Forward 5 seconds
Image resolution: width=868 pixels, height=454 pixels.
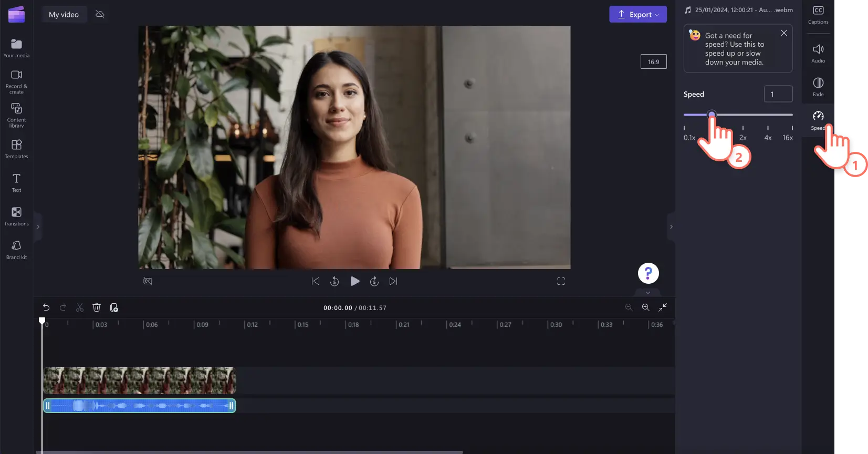[374, 281]
